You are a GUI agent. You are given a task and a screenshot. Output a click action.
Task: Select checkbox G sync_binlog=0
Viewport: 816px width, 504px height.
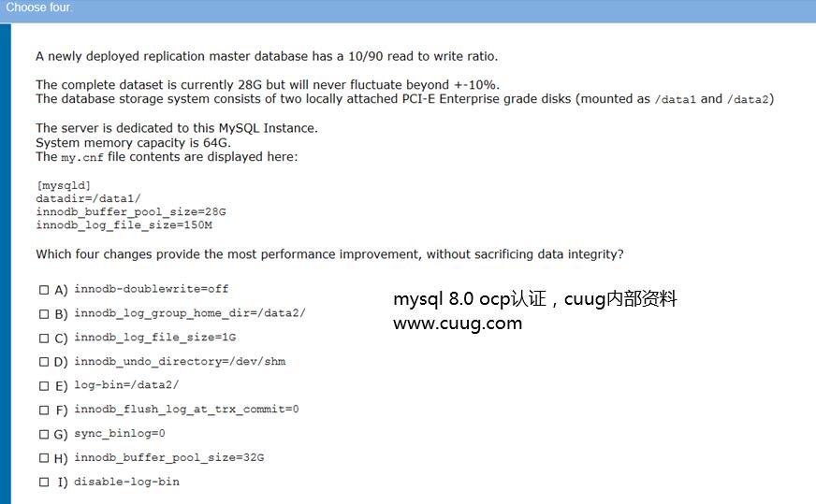point(44,434)
